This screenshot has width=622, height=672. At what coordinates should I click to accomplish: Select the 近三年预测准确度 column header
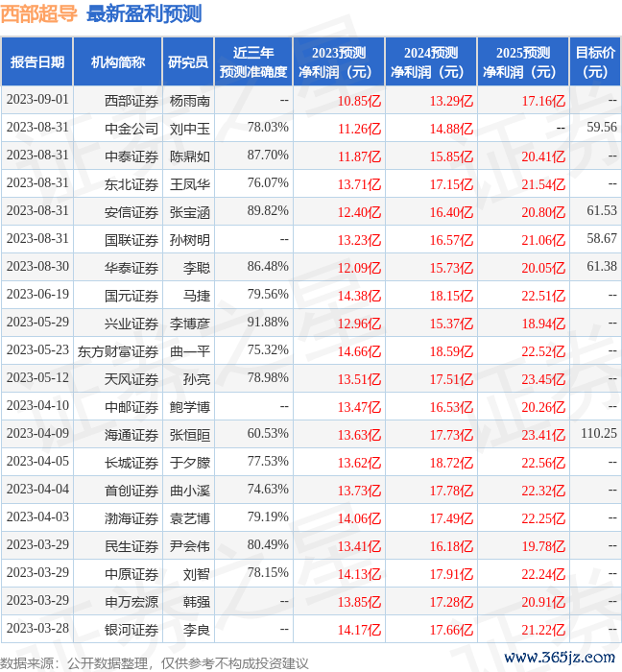tap(253, 61)
